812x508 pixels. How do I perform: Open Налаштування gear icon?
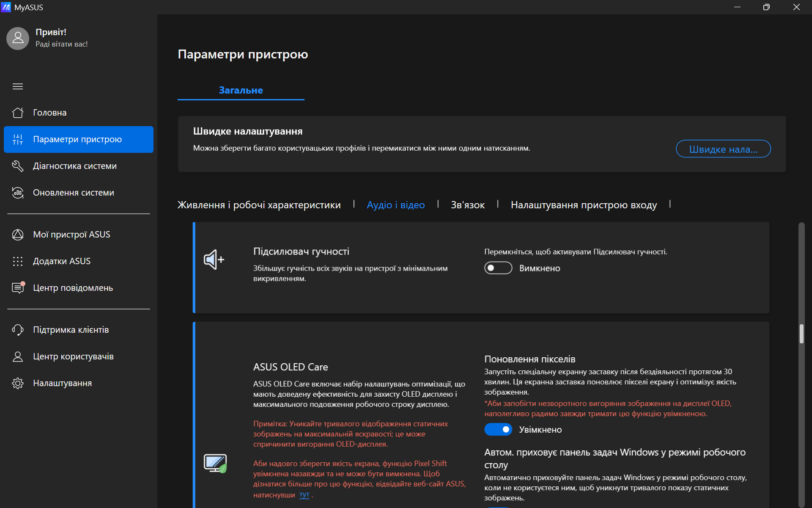tap(18, 383)
